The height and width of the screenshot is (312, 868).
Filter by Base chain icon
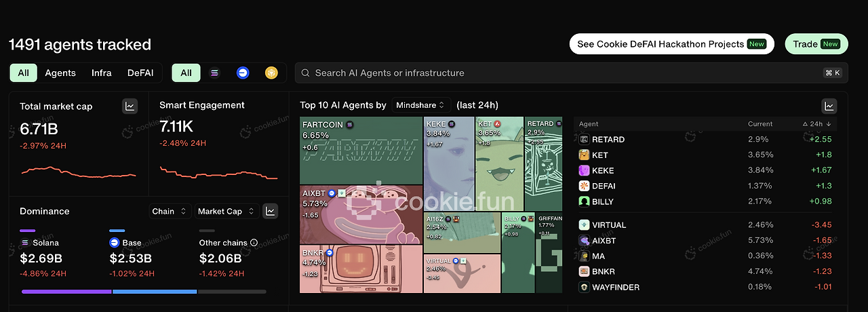click(x=243, y=73)
